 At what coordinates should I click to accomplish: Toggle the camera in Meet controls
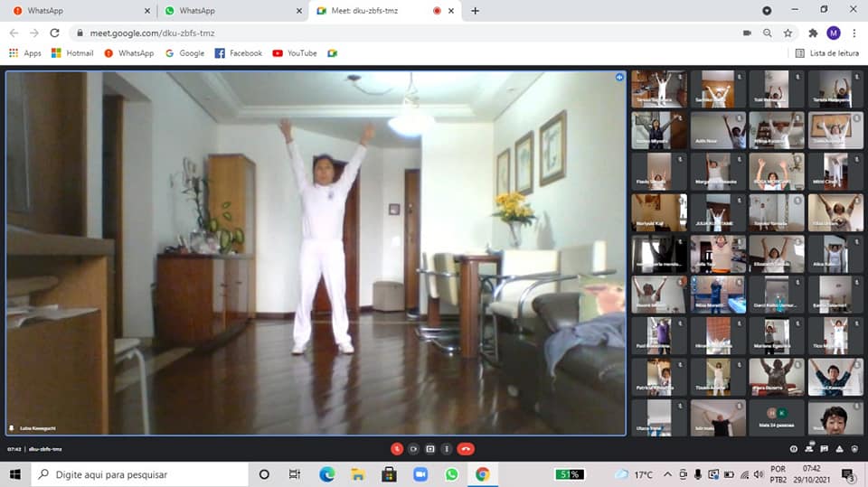[413, 448]
